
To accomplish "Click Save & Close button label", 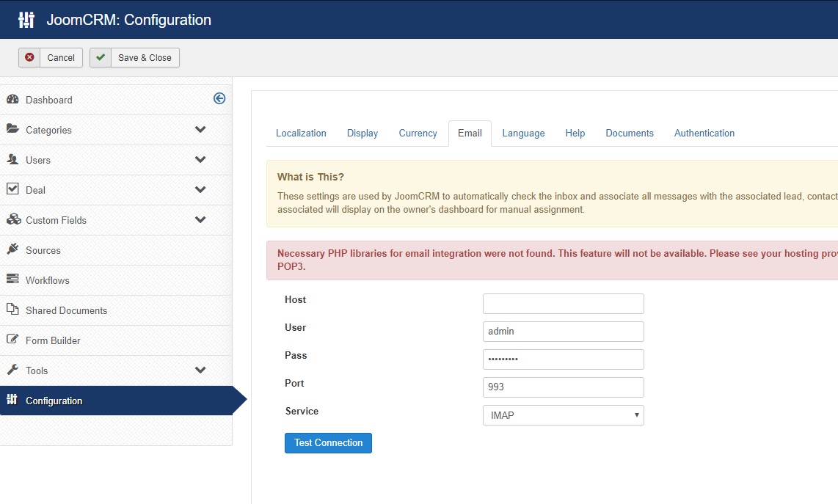I will [x=145, y=58].
